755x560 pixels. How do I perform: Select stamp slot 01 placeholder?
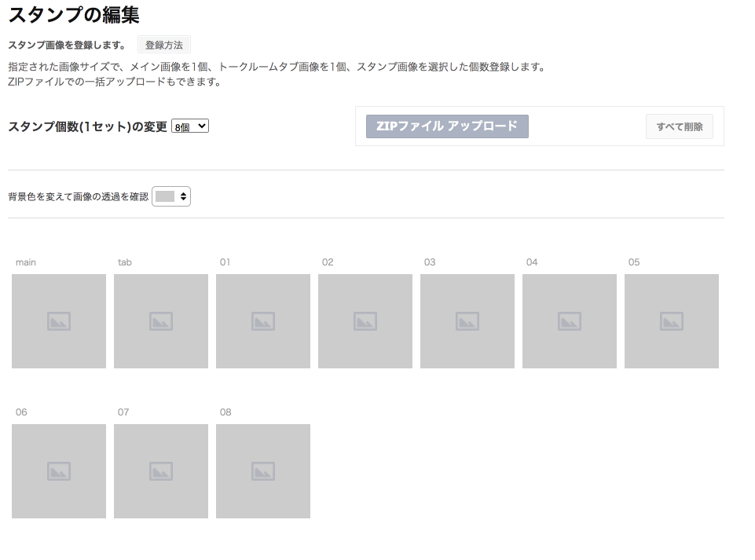(263, 321)
